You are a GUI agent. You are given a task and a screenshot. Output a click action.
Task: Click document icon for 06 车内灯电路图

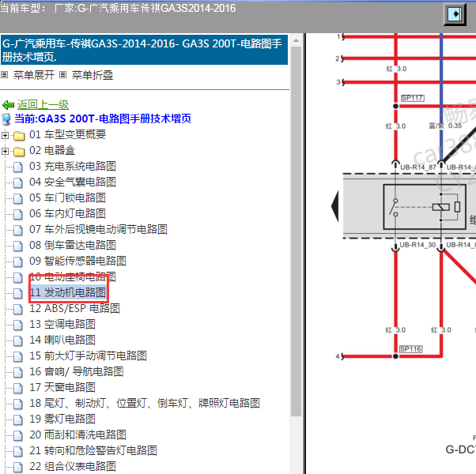click(18, 214)
